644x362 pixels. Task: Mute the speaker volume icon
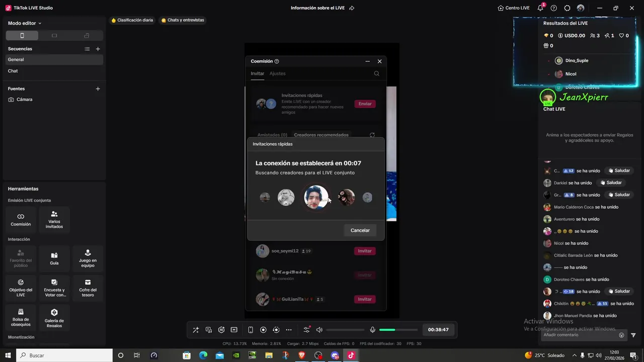(319, 330)
